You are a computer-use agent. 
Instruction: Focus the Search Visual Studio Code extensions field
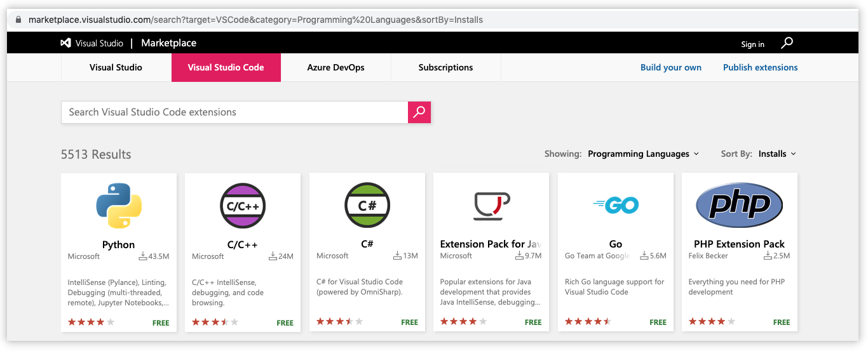coord(234,112)
